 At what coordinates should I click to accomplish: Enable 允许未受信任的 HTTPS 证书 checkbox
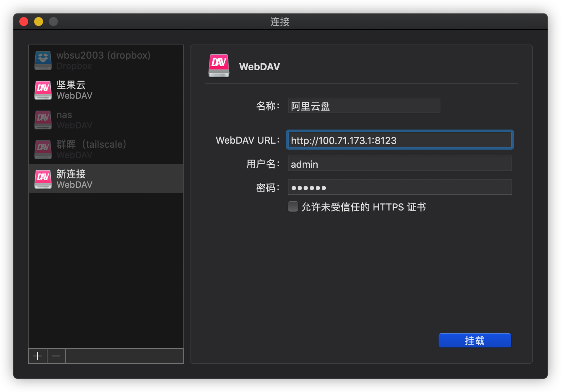(x=293, y=206)
